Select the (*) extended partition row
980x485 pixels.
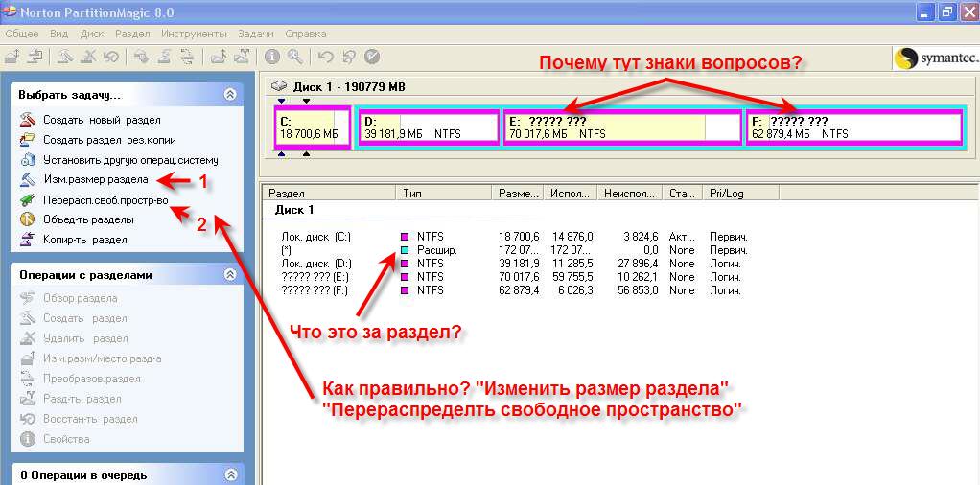coord(516,250)
